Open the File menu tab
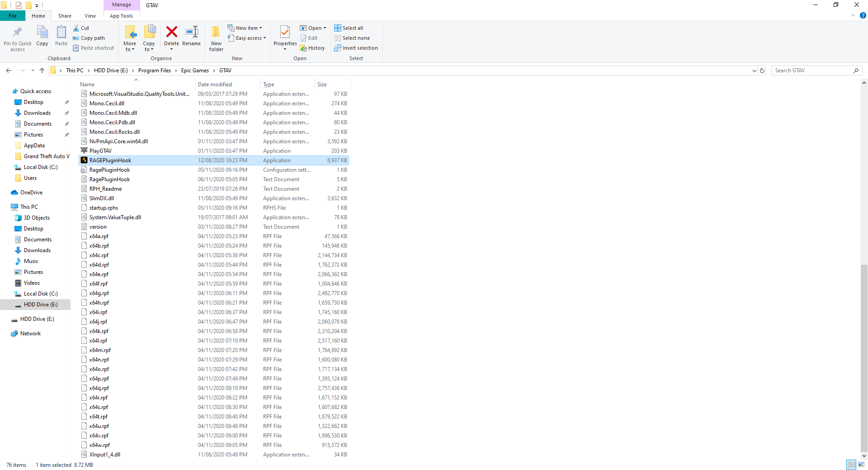 point(13,16)
